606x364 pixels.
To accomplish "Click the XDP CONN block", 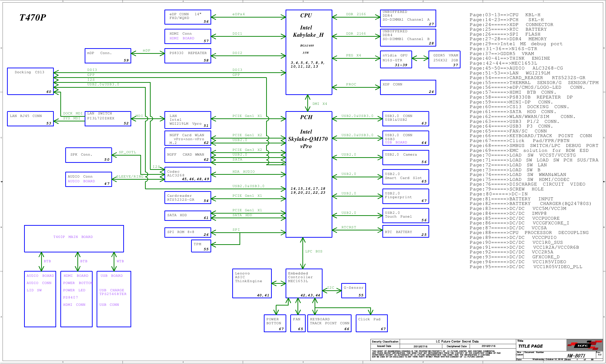I will pyautogui.click(x=408, y=87).
